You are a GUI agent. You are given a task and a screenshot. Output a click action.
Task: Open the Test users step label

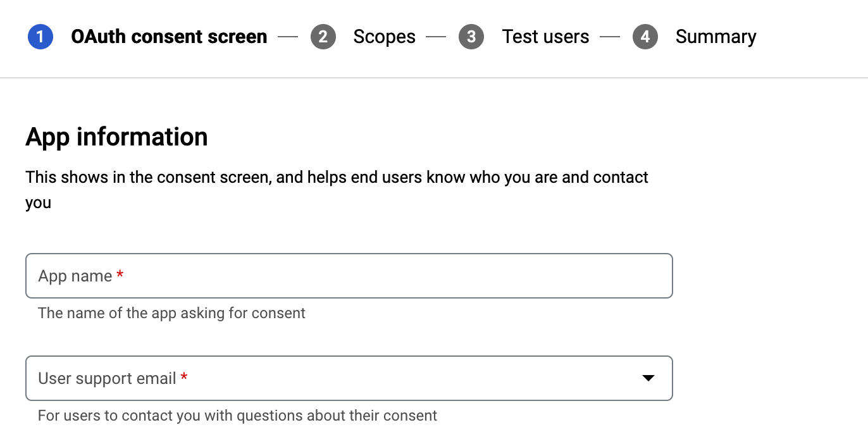pyautogui.click(x=545, y=37)
